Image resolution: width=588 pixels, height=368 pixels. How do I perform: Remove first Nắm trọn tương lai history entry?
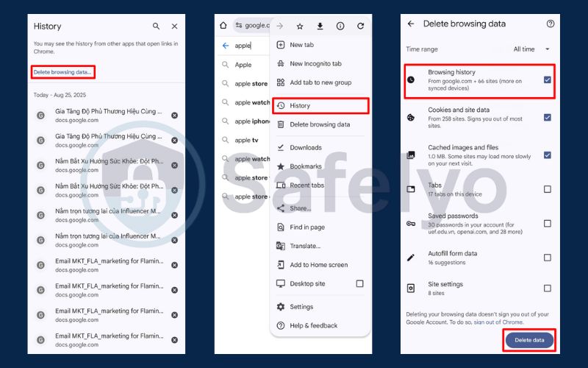[x=174, y=215]
